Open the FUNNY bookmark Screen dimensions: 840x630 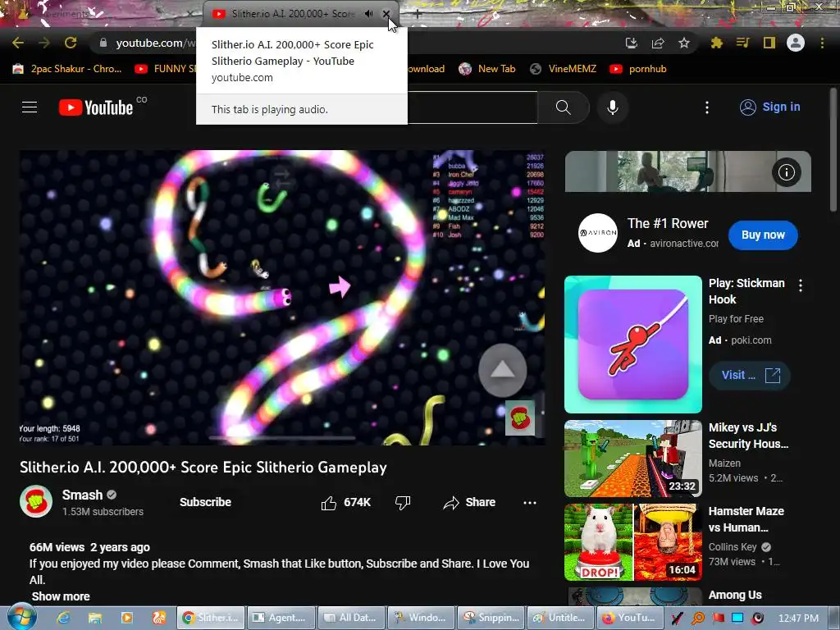click(166, 69)
